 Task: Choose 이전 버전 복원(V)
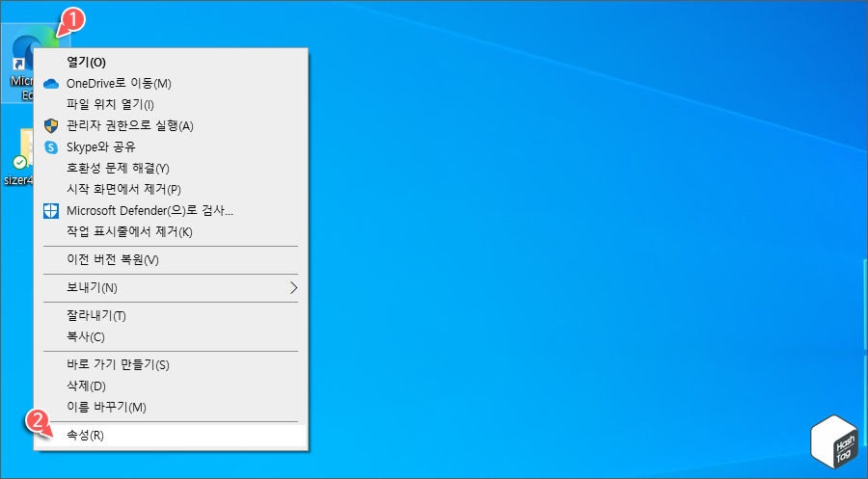click(171, 260)
